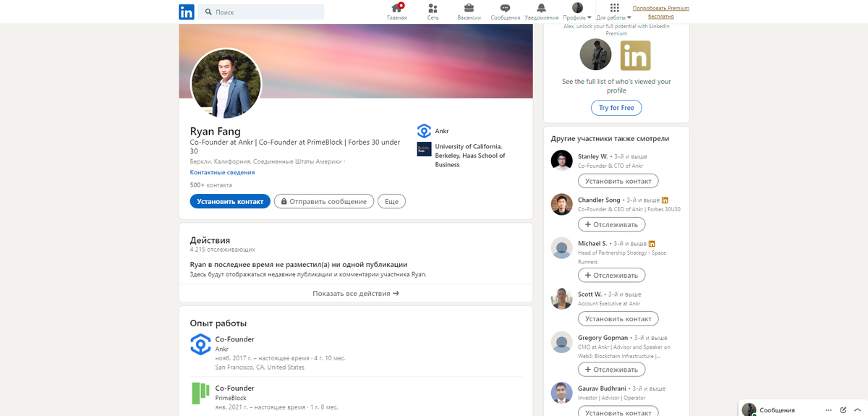Screen dimensions: 868x416
Task: Open Gregory Gopman's profile name
Action: 603,337
